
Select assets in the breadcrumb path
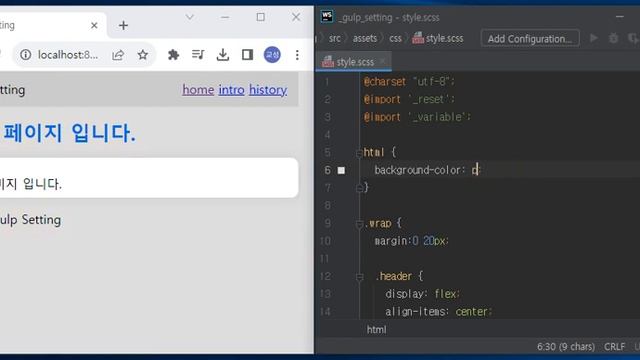tap(365, 38)
